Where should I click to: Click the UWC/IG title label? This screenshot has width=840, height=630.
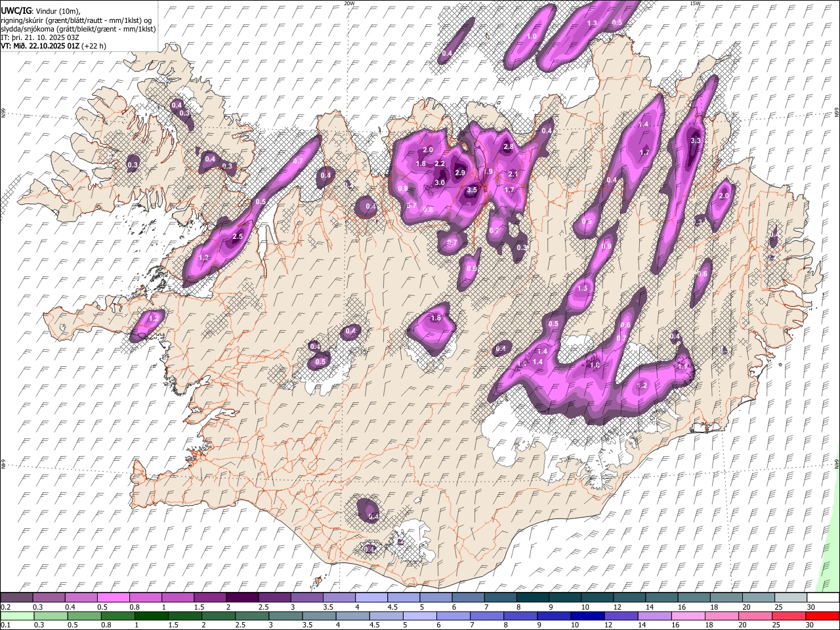pos(15,10)
